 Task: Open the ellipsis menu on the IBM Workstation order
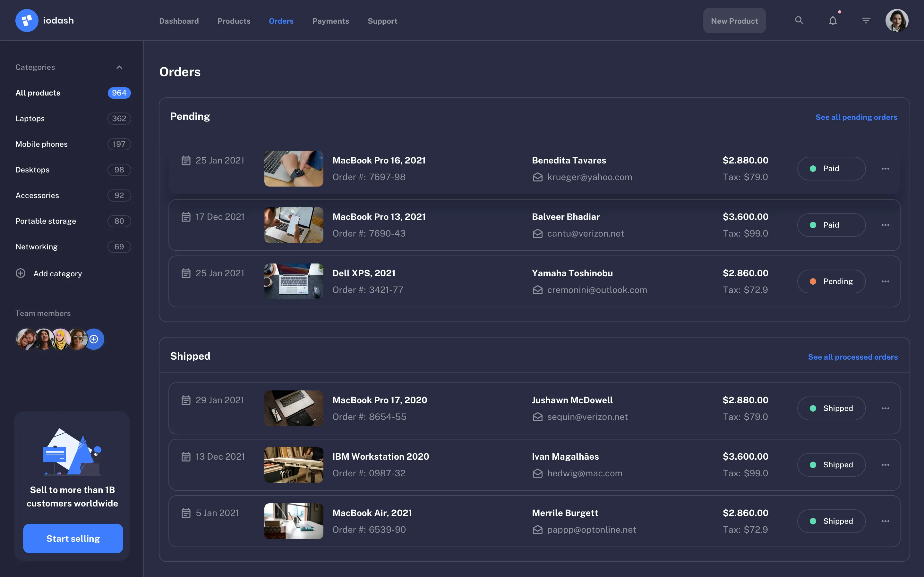(x=886, y=464)
